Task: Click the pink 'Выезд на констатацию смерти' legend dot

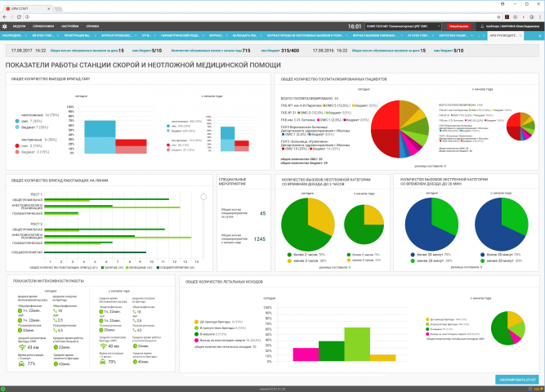Action: 196,341
